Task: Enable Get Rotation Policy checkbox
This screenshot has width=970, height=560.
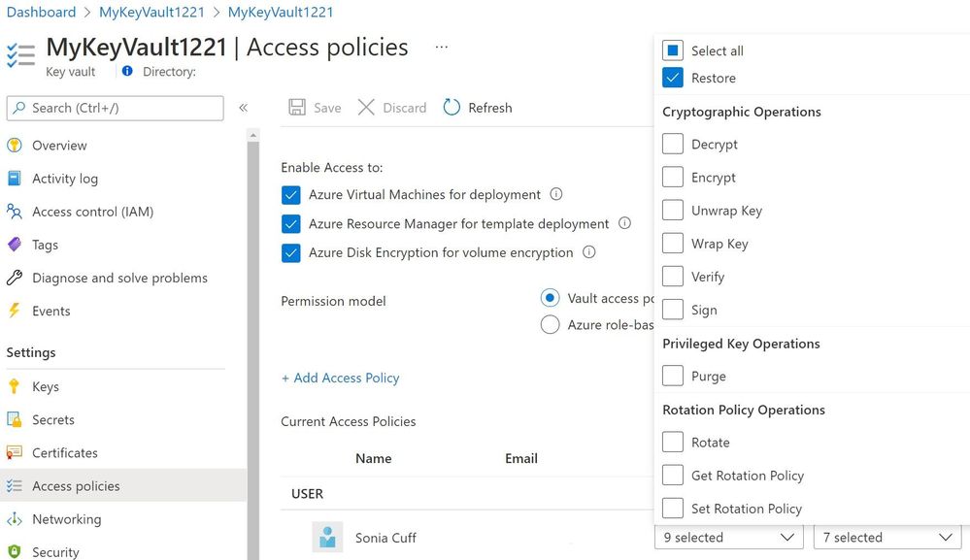Action: (x=673, y=476)
